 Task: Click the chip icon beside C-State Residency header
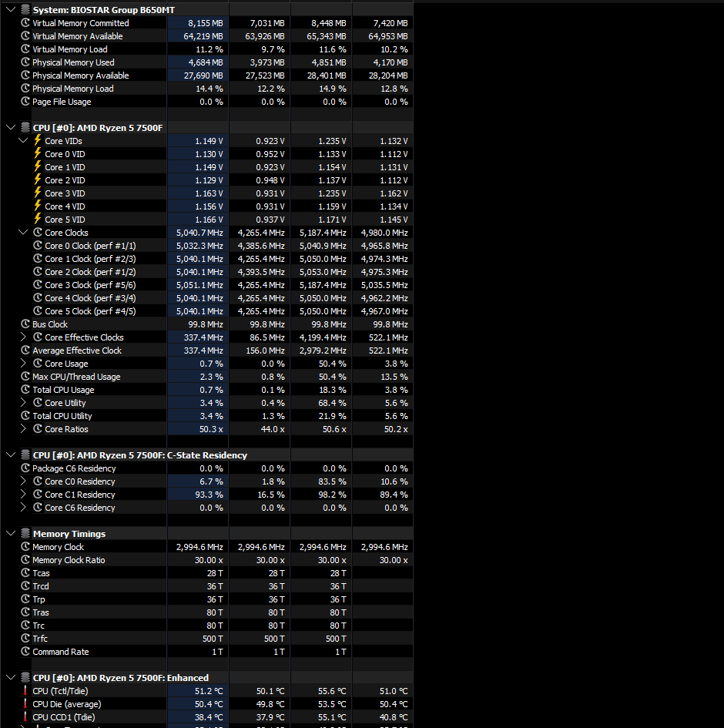25,455
